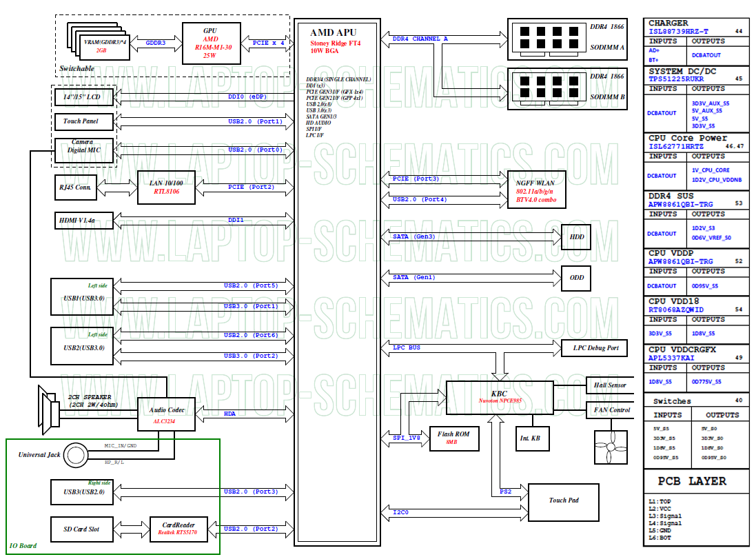
Task: Select the HDD block
Action: 576,236
